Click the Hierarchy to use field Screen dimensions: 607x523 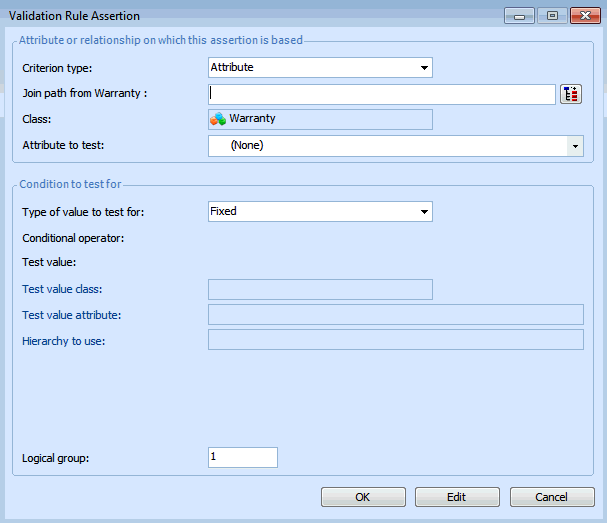coord(395,340)
